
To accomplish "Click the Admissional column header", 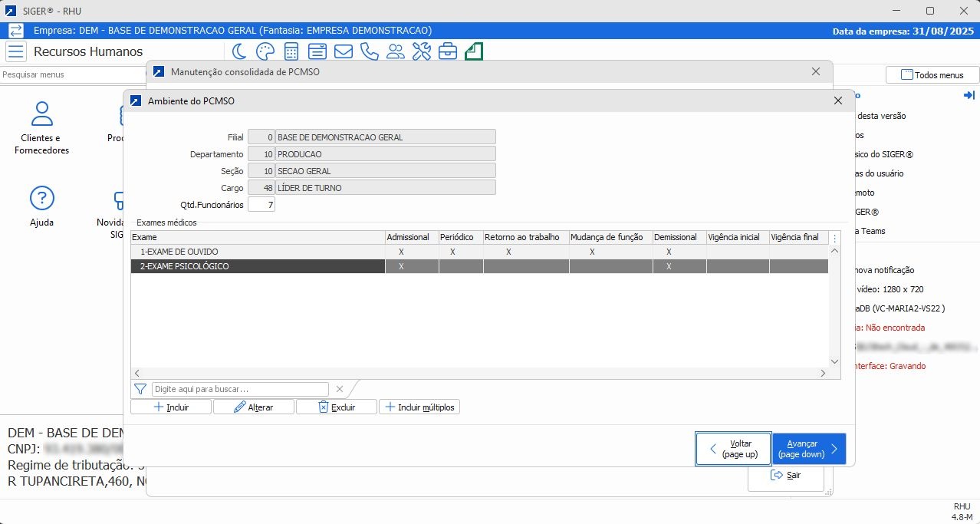I will point(408,238).
